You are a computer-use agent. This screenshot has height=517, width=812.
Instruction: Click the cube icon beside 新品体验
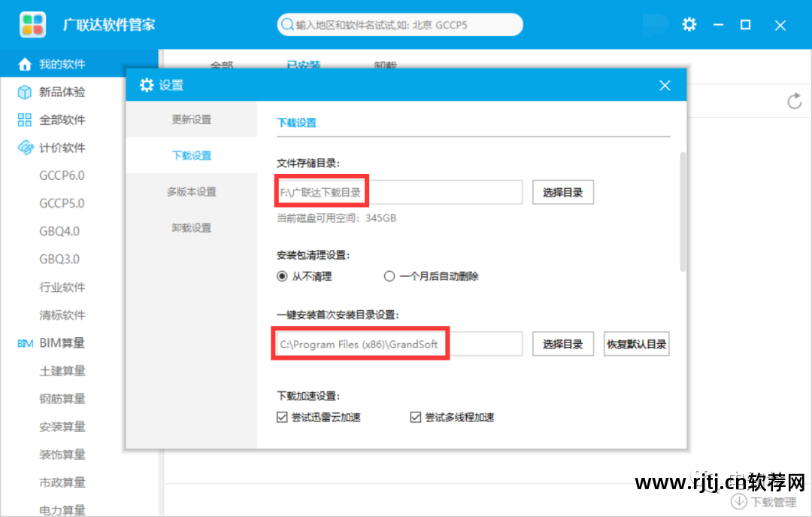24,93
